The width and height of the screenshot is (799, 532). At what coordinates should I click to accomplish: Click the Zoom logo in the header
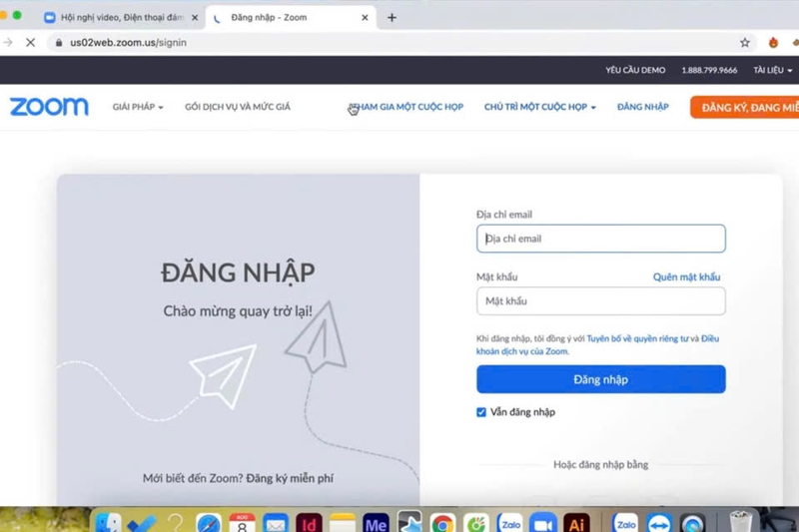click(49, 107)
